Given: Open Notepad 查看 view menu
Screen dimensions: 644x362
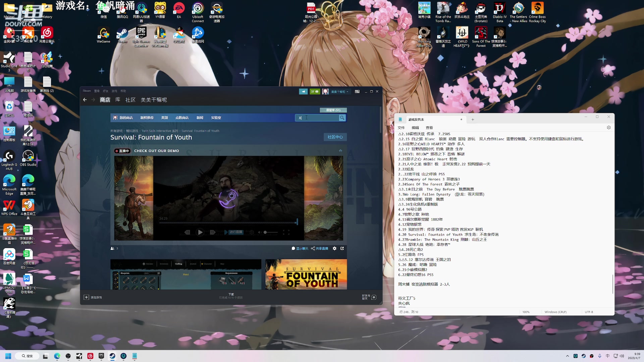Looking at the screenshot, I should pos(429,128).
